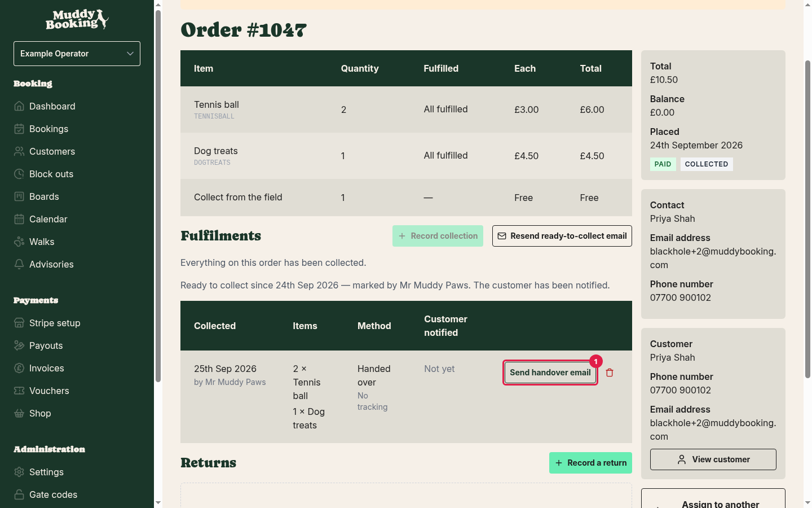Image resolution: width=812 pixels, height=508 pixels.
Task: Click the sidebar scroll-down arrow
Action: point(158,502)
